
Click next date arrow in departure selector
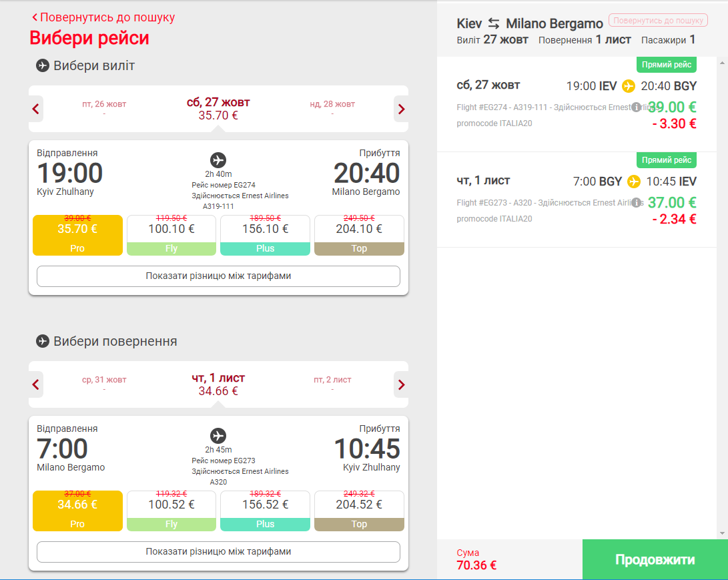(401, 109)
